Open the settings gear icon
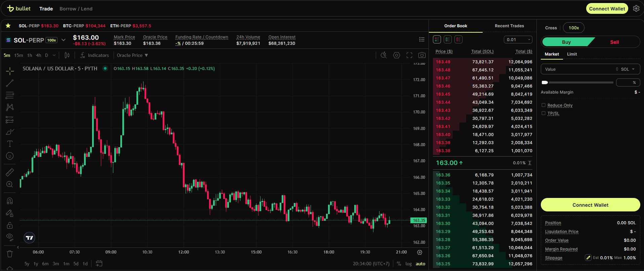This screenshot has width=644, height=271. pyautogui.click(x=636, y=8)
